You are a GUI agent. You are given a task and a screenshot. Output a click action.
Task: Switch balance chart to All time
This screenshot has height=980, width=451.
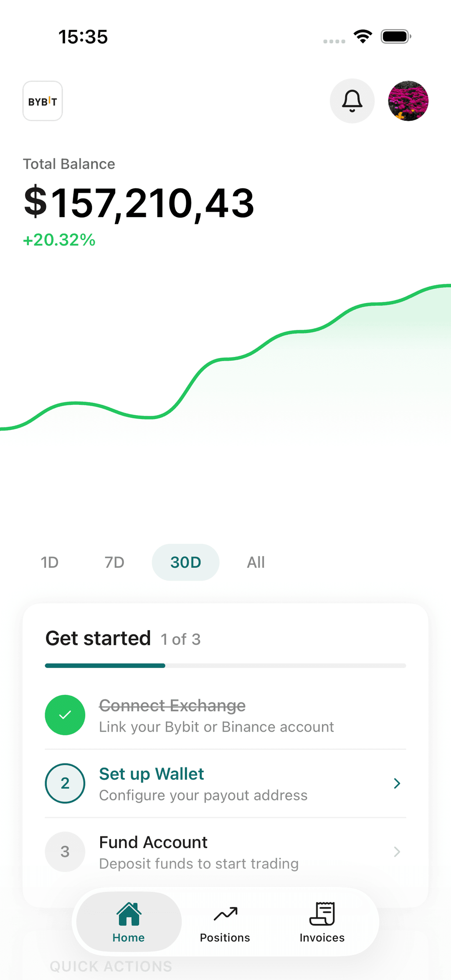pos(255,562)
